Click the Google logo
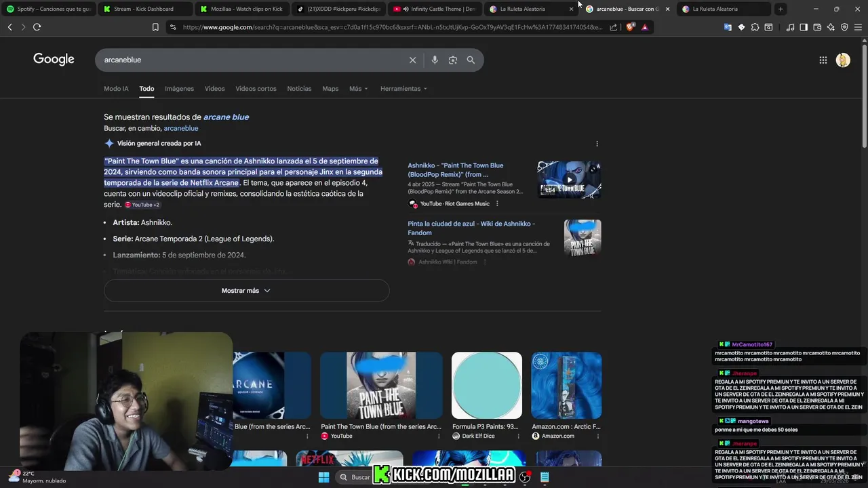 pyautogui.click(x=54, y=60)
